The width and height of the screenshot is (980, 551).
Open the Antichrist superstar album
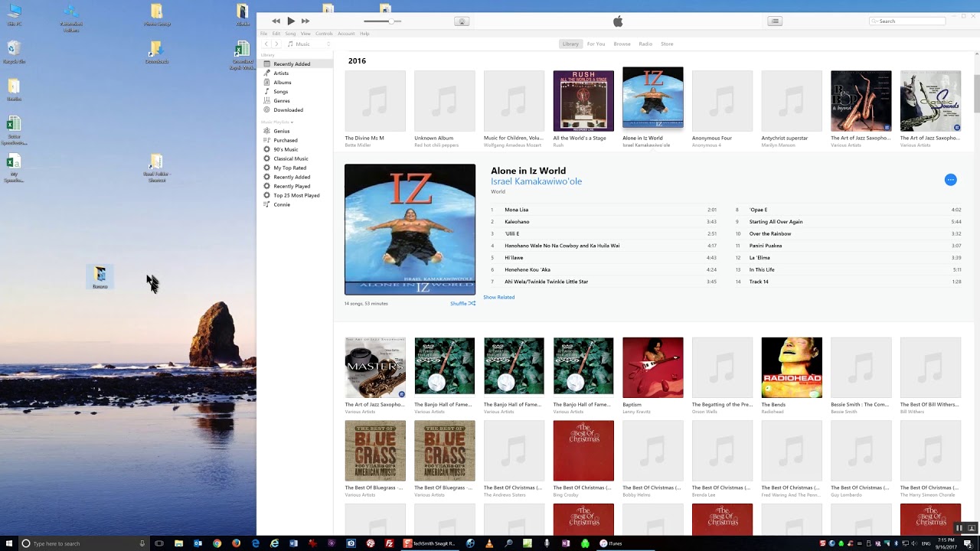coord(792,101)
